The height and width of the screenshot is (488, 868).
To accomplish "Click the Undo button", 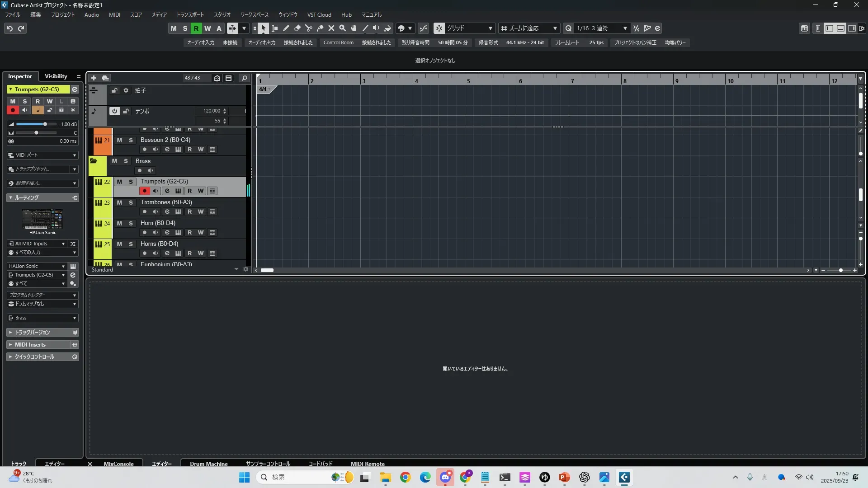I will pos(9,28).
